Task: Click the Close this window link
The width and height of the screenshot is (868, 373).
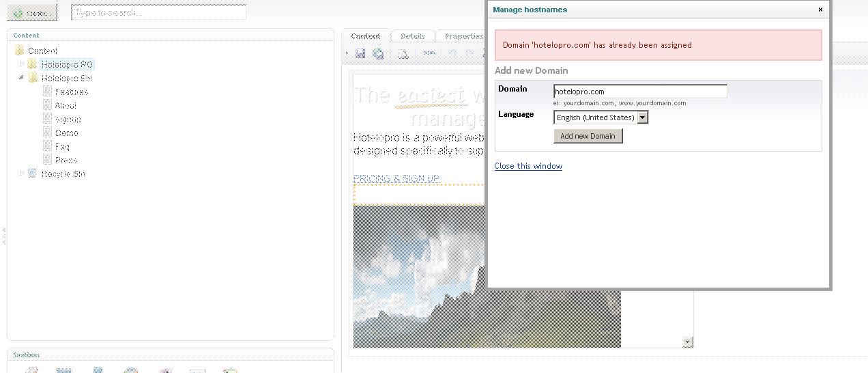Action: pos(528,166)
